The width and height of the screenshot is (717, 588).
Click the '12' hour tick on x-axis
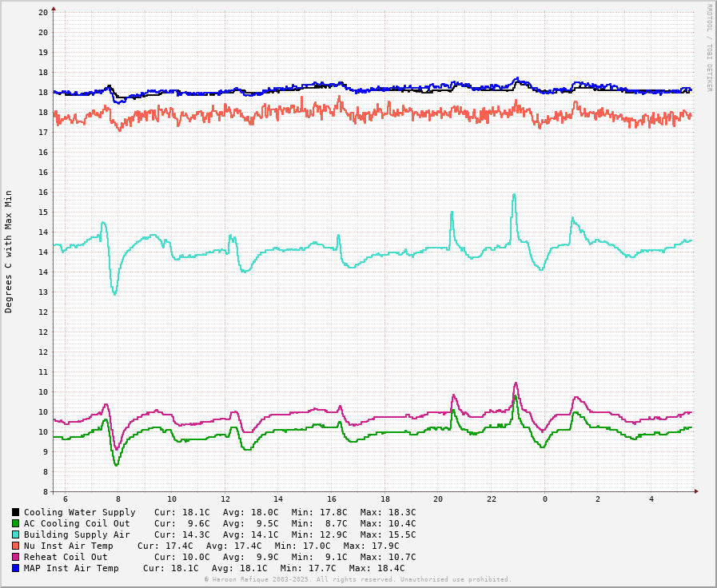click(225, 499)
